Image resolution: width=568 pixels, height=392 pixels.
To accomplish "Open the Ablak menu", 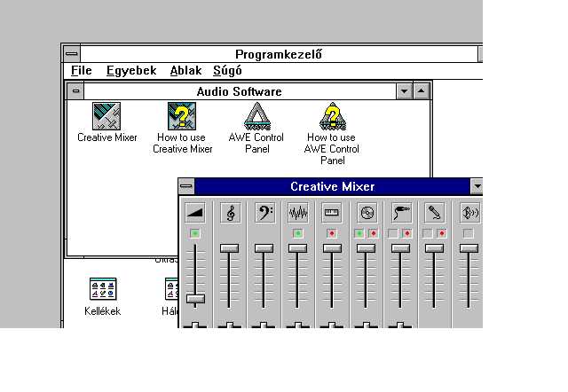I will [x=185, y=71].
